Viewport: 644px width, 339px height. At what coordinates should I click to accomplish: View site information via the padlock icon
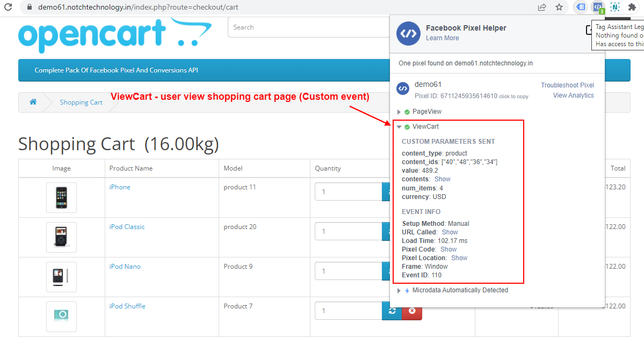29,8
